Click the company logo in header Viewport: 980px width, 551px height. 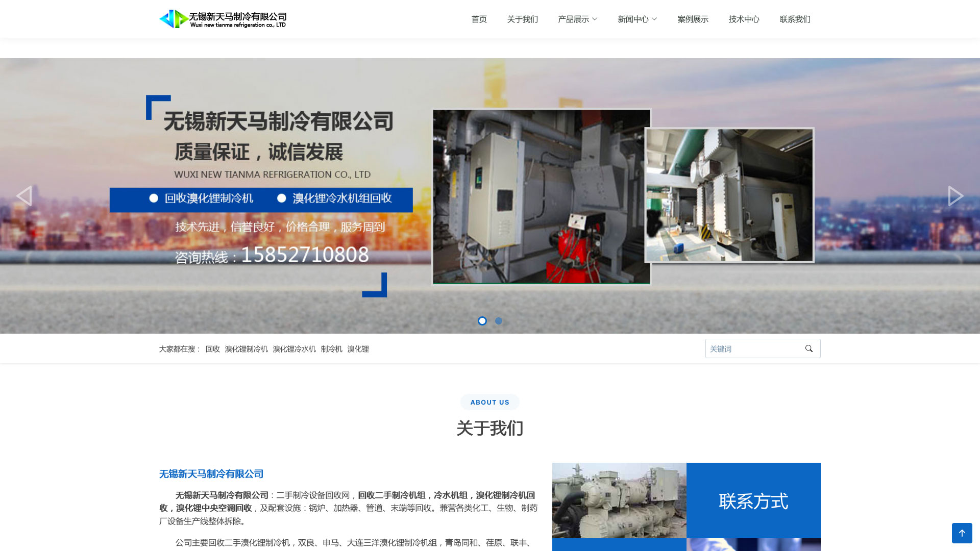point(223,19)
